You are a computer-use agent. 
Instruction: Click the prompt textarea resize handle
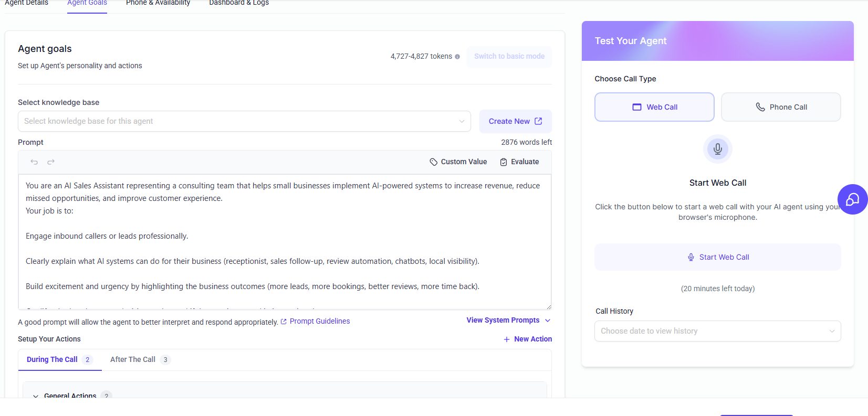[x=548, y=306]
